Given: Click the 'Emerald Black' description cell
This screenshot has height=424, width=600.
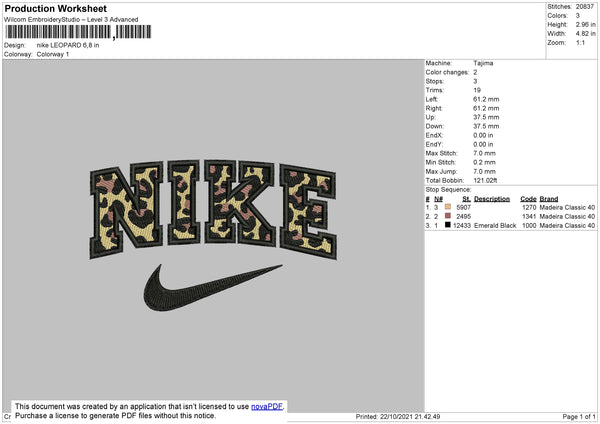Looking at the screenshot, I should click(x=495, y=226).
